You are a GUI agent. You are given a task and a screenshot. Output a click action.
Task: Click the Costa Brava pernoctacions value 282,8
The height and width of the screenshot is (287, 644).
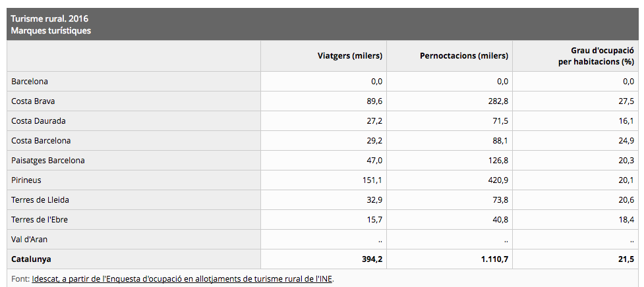point(498,101)
